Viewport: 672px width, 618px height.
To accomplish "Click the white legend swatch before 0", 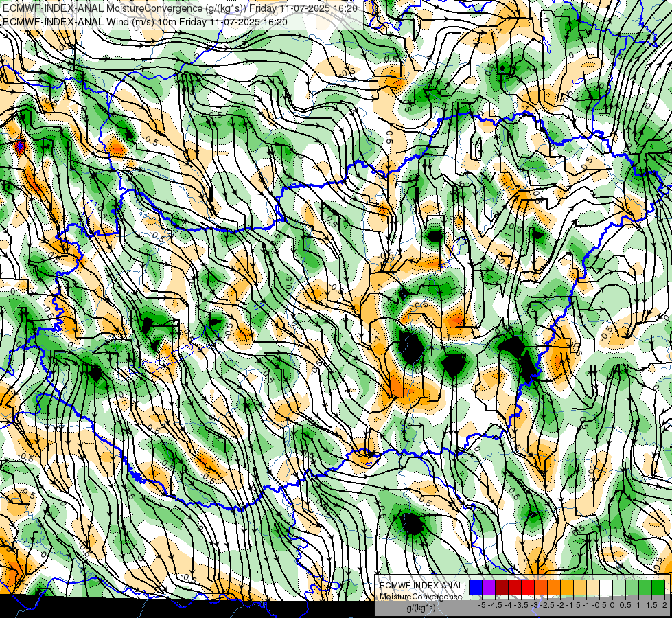I will click(606, 588).
